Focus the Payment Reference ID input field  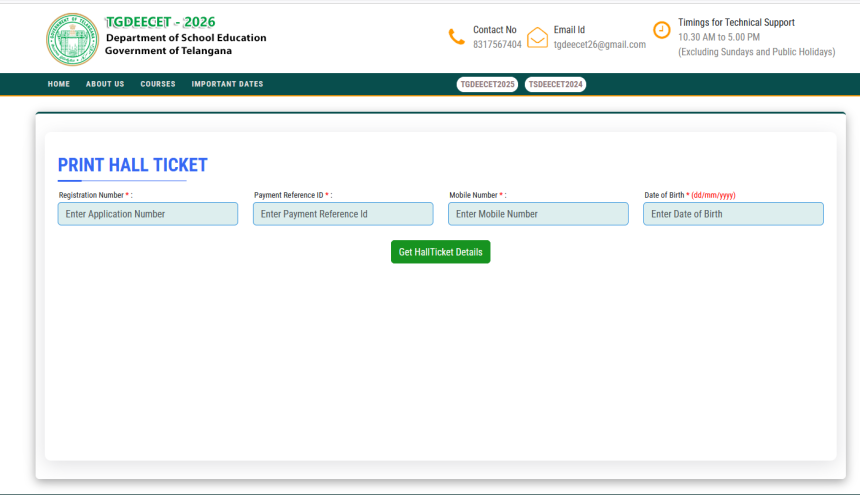pyautogui.click(x=343, y=214)
